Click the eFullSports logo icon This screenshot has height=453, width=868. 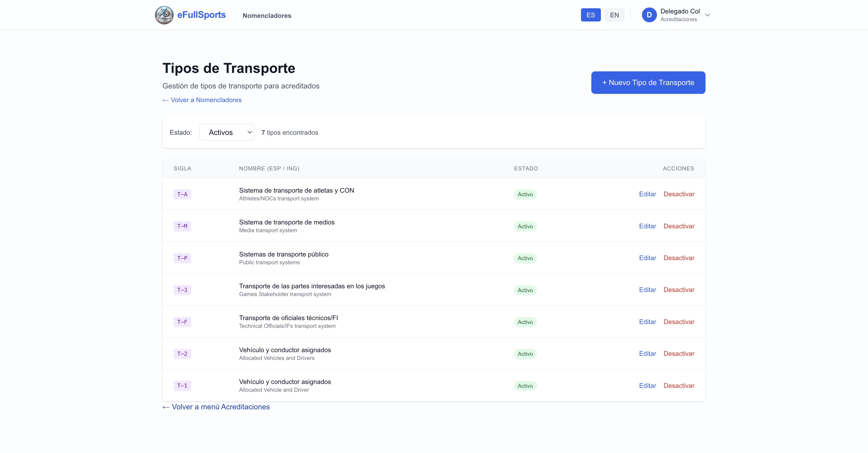point(164,15)
